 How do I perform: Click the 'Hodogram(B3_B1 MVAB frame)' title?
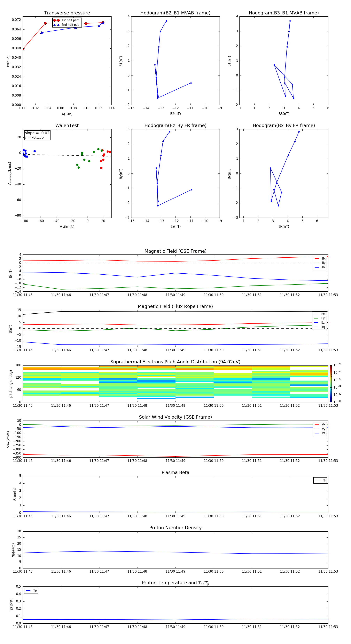284,13
